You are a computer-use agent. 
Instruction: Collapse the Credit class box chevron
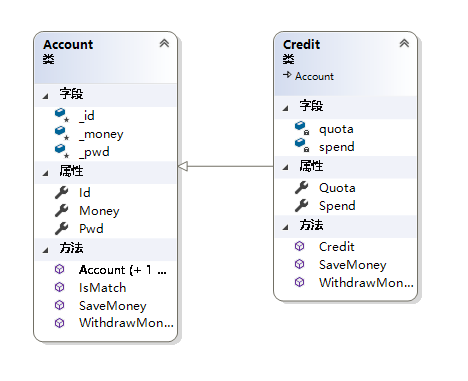point(404,43)
